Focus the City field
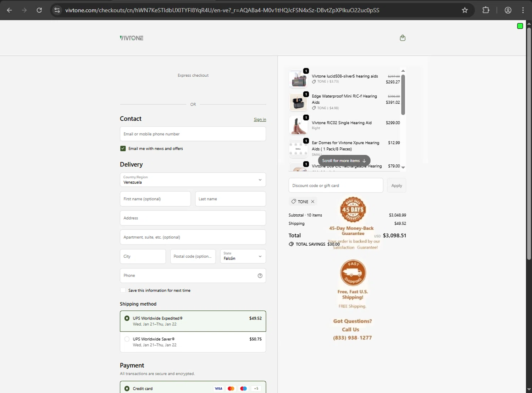This screenshot has height=393, width=532. 143,256
